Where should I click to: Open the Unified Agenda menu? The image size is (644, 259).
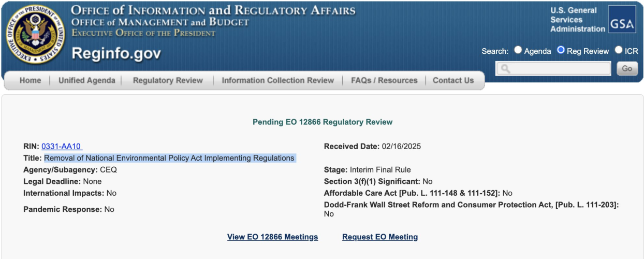tap(86, 80)
